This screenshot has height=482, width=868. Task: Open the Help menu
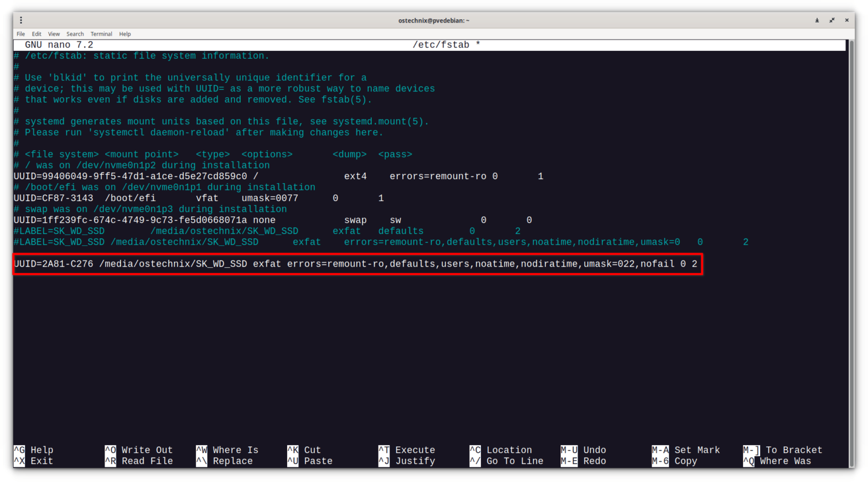click(124, 34)
